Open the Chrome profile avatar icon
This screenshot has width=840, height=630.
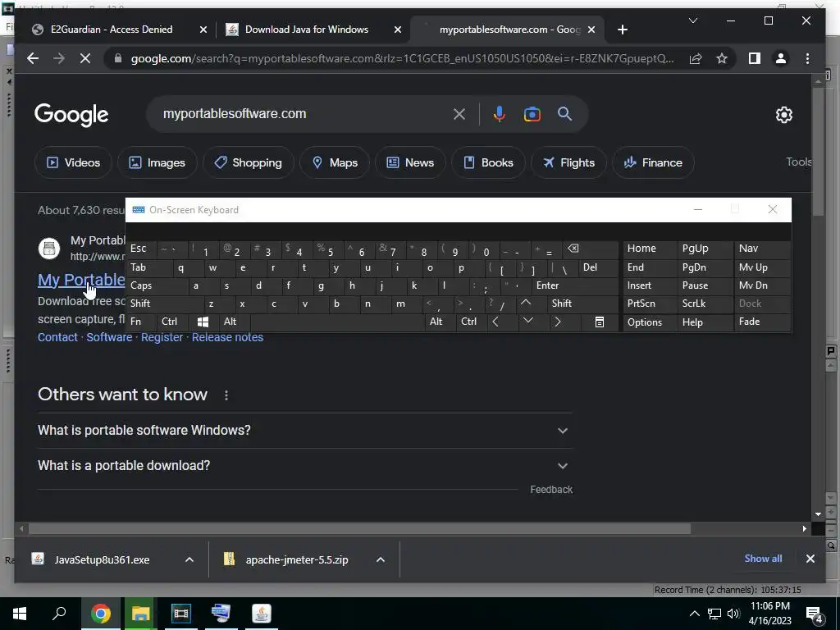(x=781, y=58)
